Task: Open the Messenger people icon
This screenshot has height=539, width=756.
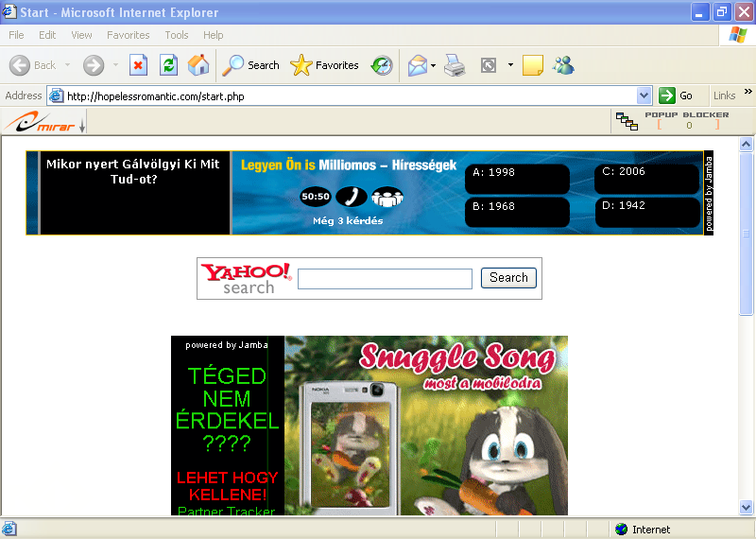Action: tap(563, 65)
